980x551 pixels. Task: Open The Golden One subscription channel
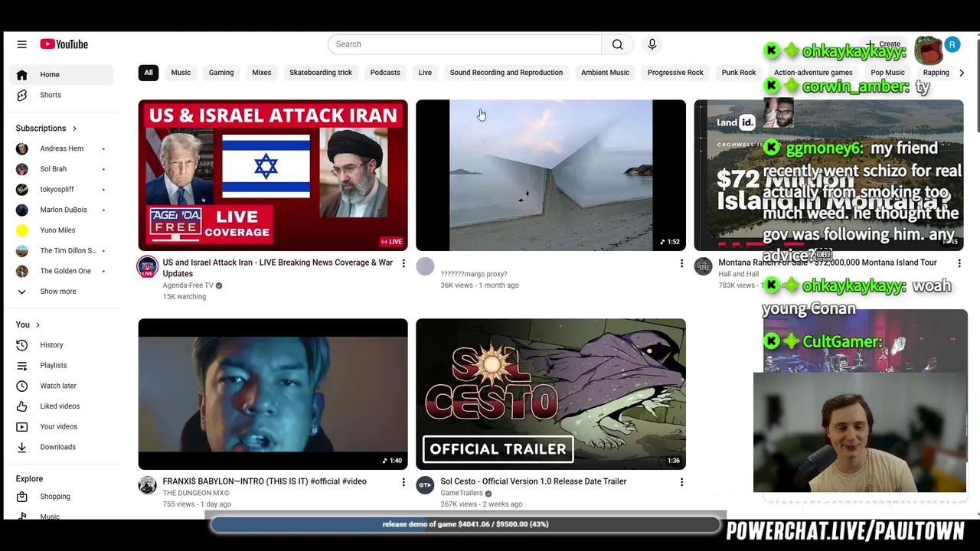click(63, 271)
